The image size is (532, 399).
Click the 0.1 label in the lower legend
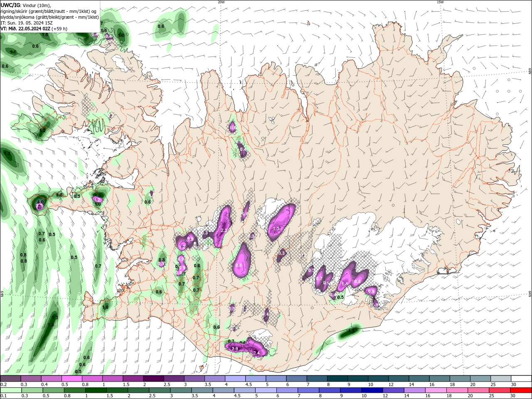[x=3, y=396]
